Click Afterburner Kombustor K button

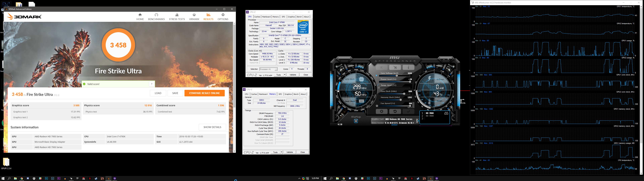pos(382,68)
